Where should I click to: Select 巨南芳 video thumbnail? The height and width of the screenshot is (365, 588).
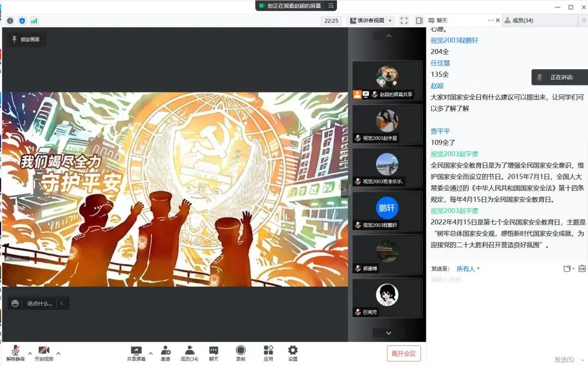[x=388, y=298]
